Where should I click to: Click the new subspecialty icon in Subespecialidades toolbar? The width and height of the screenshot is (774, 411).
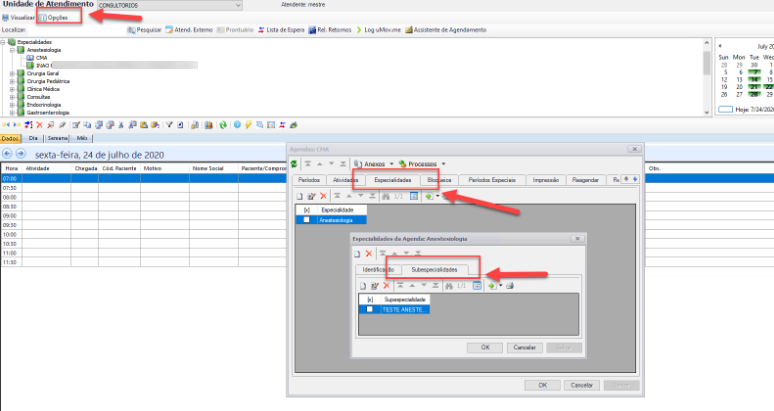tap(363, 286)
